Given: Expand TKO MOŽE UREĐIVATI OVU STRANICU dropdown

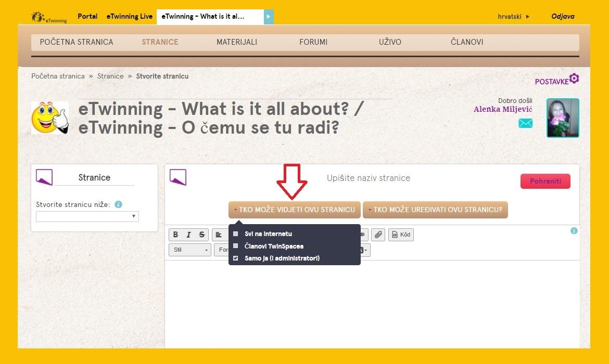Looking at the screenshot, I should 435,210.
